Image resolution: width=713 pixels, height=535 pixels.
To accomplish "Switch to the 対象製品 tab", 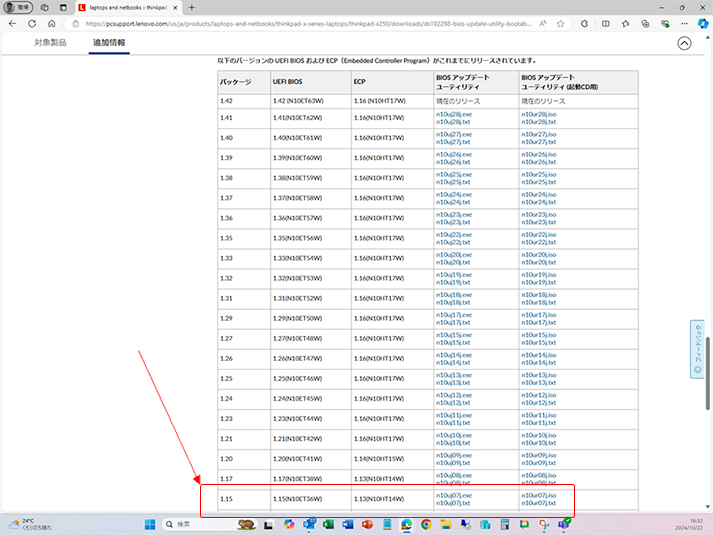I will [50, 43].
